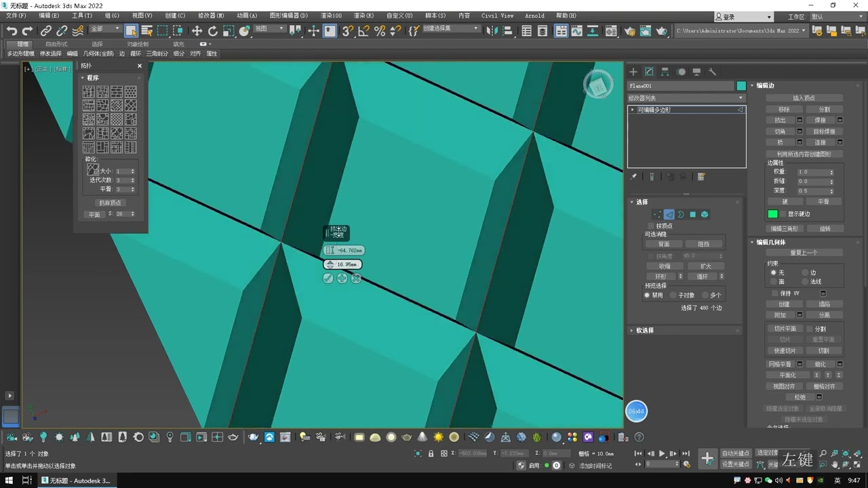
Task: Click the Redo arrow in main toolbar
Action: [x=27, y=30]
